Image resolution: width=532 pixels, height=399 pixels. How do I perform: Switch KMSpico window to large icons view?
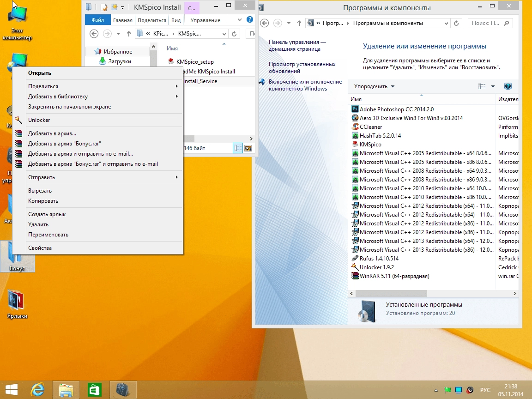(x=248, y=148)
